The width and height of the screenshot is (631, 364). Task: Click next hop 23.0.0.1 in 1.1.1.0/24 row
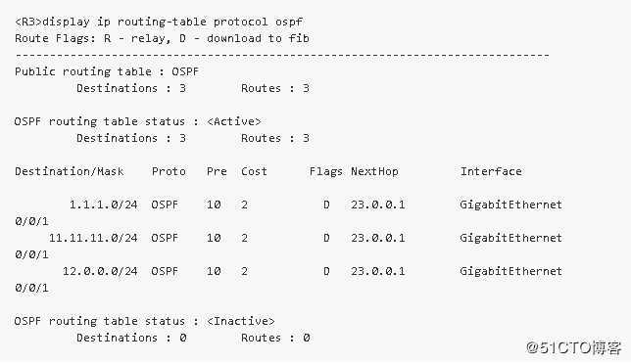[x=378, y=205]
